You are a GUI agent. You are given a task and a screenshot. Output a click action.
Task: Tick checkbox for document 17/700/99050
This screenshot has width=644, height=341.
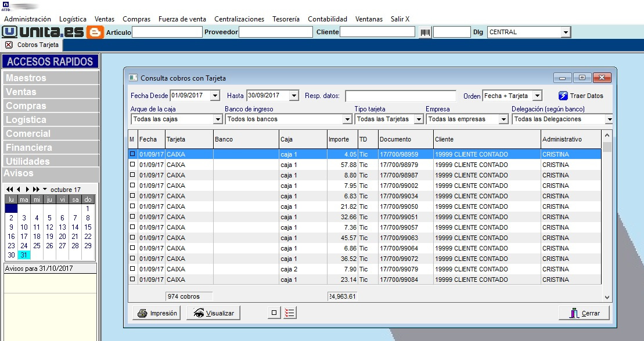132,206
